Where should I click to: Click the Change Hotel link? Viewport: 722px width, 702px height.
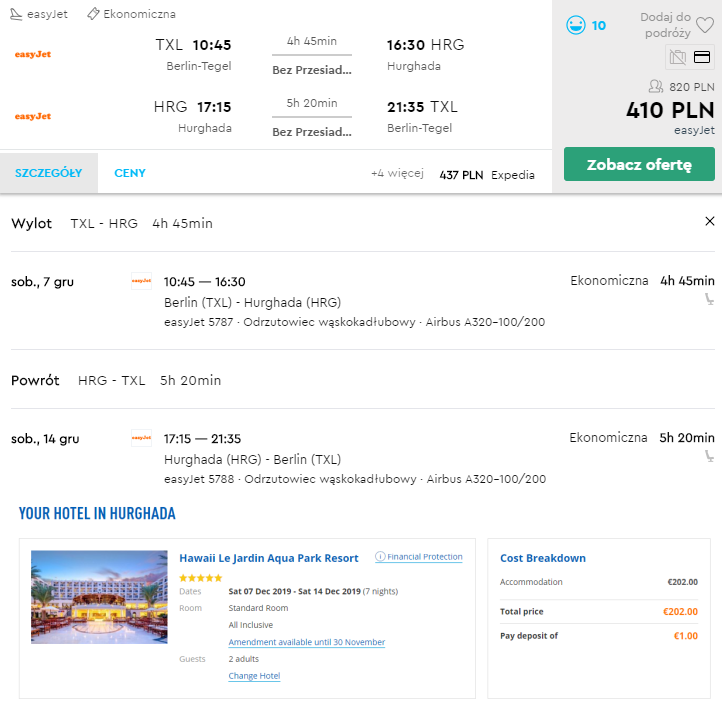click(254, 676)
